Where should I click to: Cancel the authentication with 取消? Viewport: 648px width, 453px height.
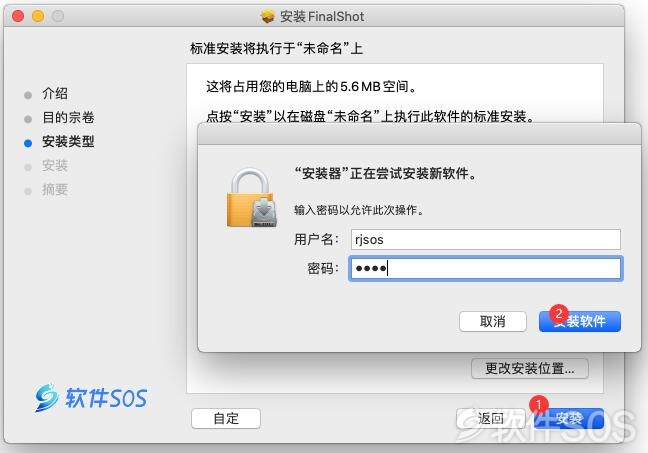(493, 321)
